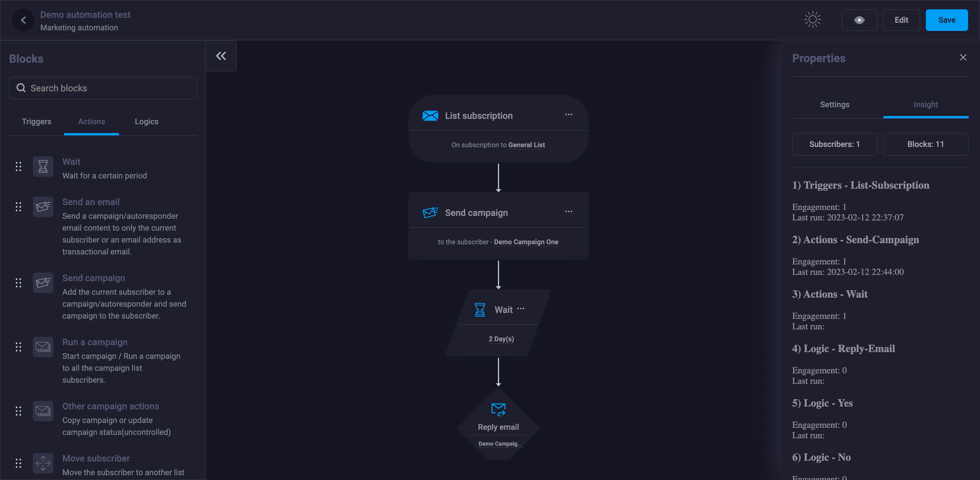Click drag handle beside Move subscriber

pos(18,463)
